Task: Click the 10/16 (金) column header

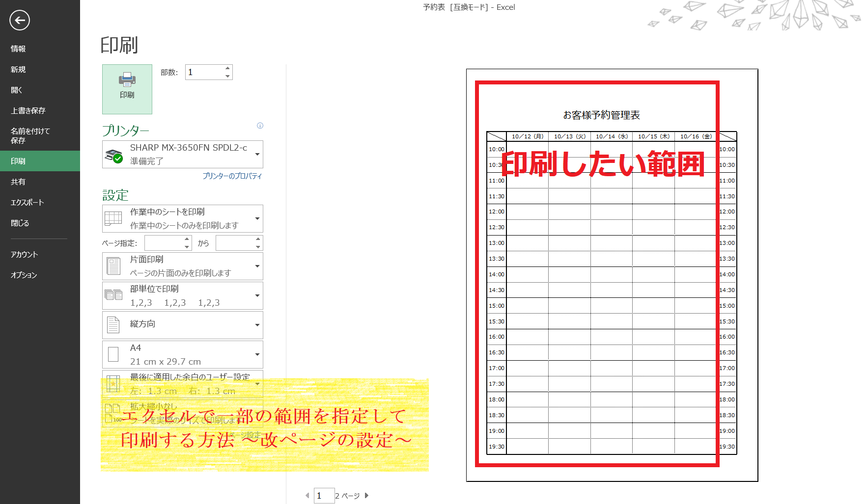Action: [x=696, y=136]
